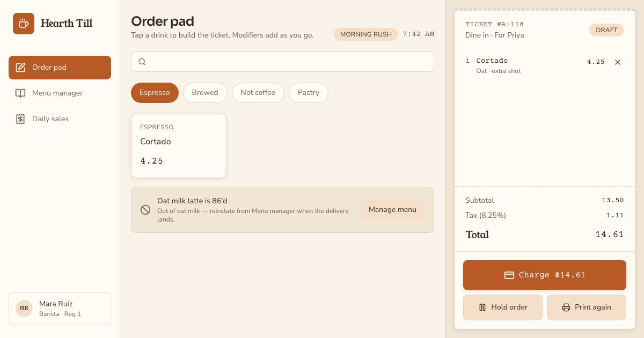Image resolution: width=644 pixels, height=338 pixels.
Task: Click the pause icon on Hold order
Action: coord(482,307)
